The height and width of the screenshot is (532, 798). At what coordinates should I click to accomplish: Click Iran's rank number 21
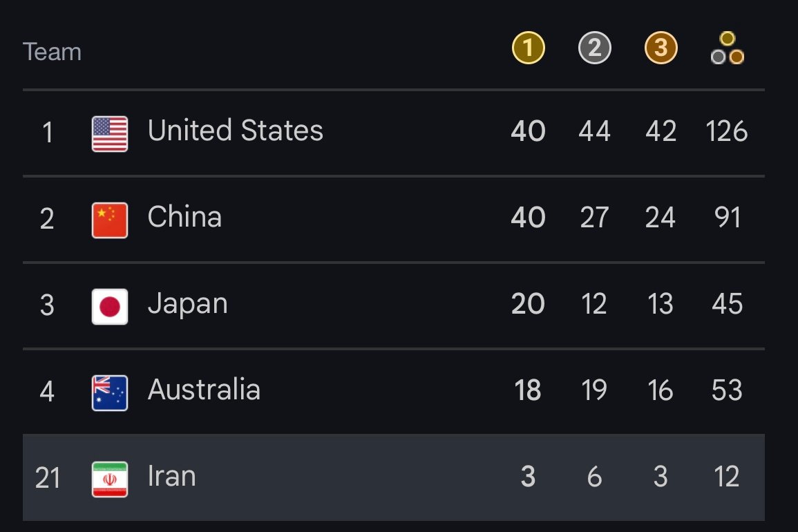tap(48, 478)
